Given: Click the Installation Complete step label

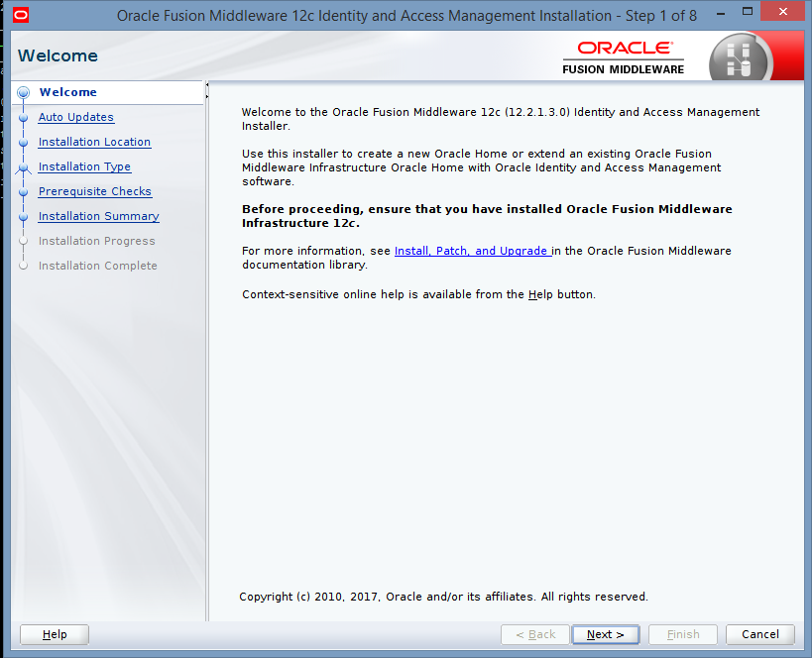Looking at the screenshot, I should point(98,266).
